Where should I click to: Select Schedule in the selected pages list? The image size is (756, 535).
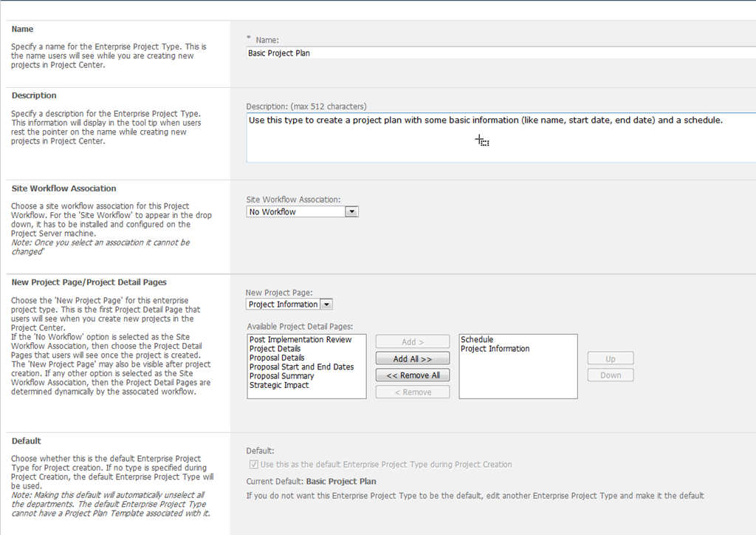[477, 340]
